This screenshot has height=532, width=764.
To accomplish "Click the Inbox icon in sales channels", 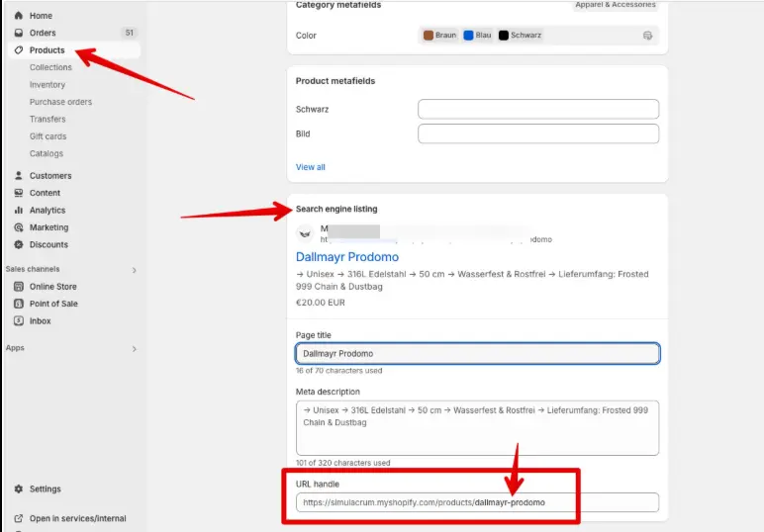I will 19,320.
